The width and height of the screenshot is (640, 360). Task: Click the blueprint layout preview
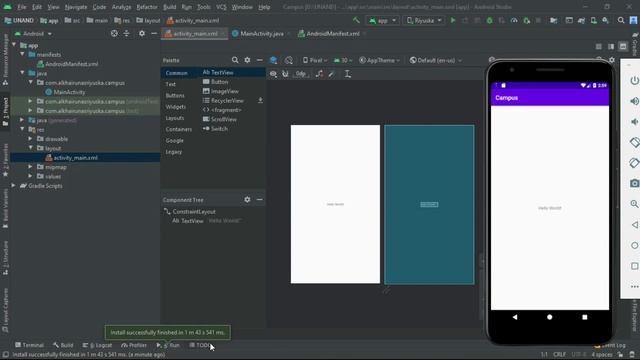tap(429, 204)
